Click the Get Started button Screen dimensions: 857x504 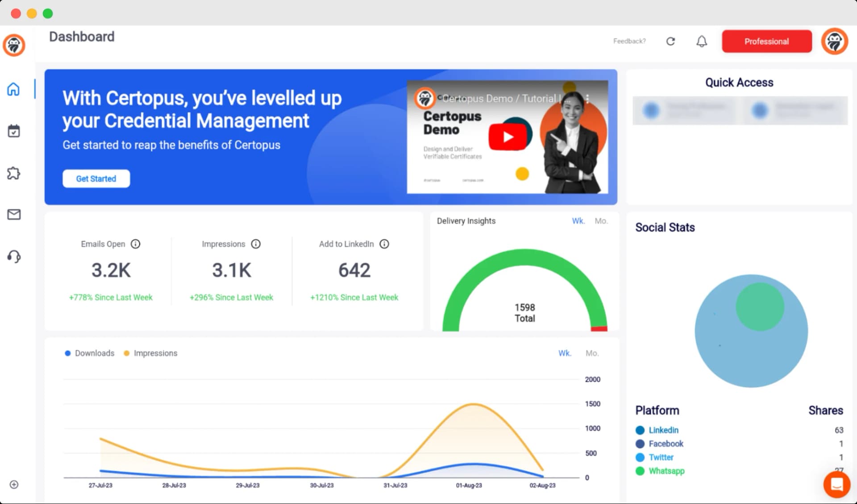[x=96, y=178]
